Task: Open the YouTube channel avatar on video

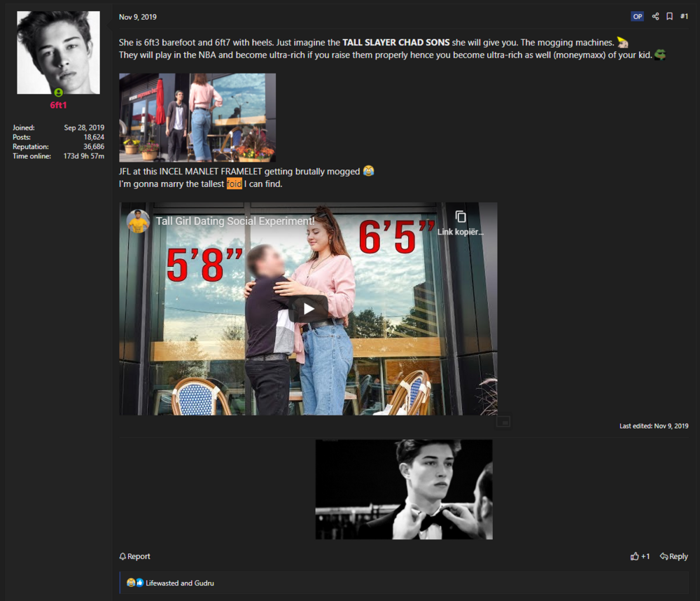Action: [138, 221]
